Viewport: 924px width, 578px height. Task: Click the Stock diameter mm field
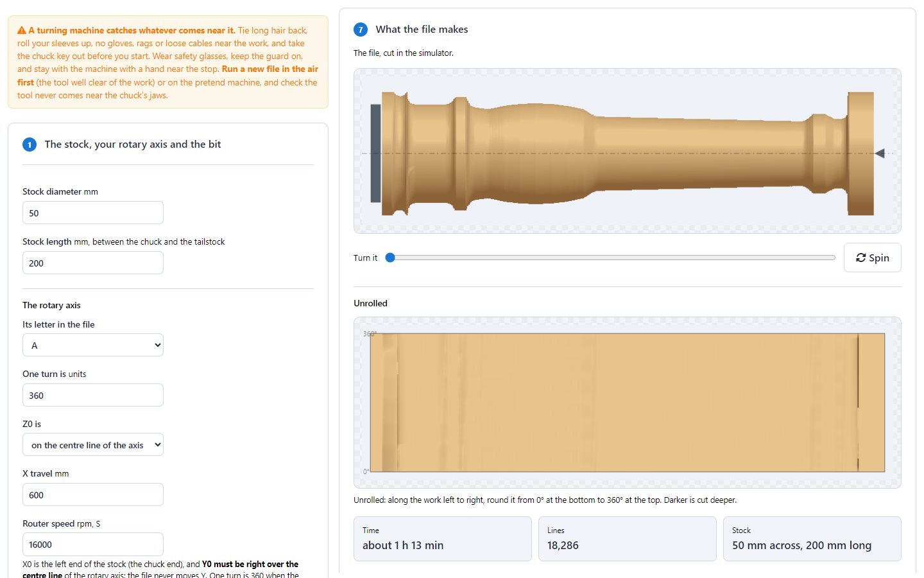tap(93, 213)
